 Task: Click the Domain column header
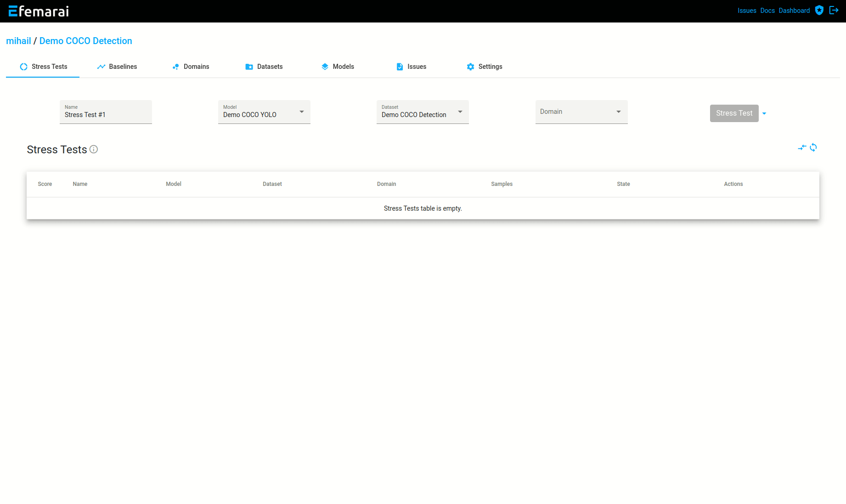click(x=387, y=184)
